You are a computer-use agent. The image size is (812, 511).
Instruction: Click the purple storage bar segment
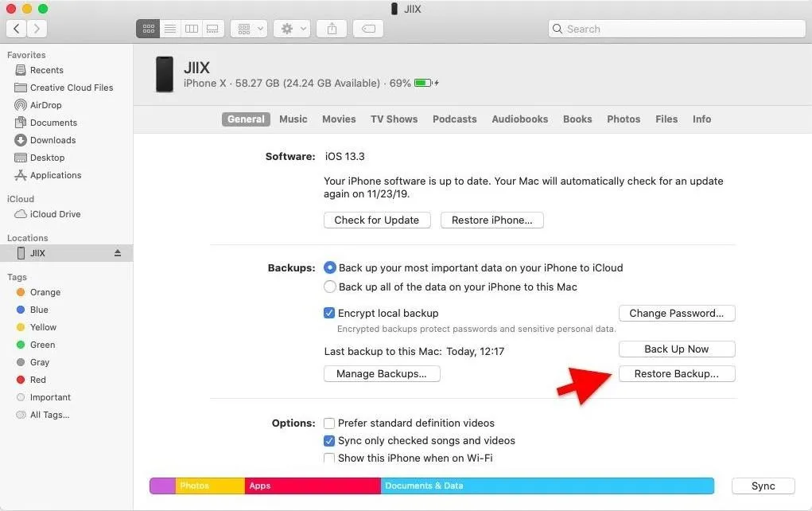pos(162,486)
